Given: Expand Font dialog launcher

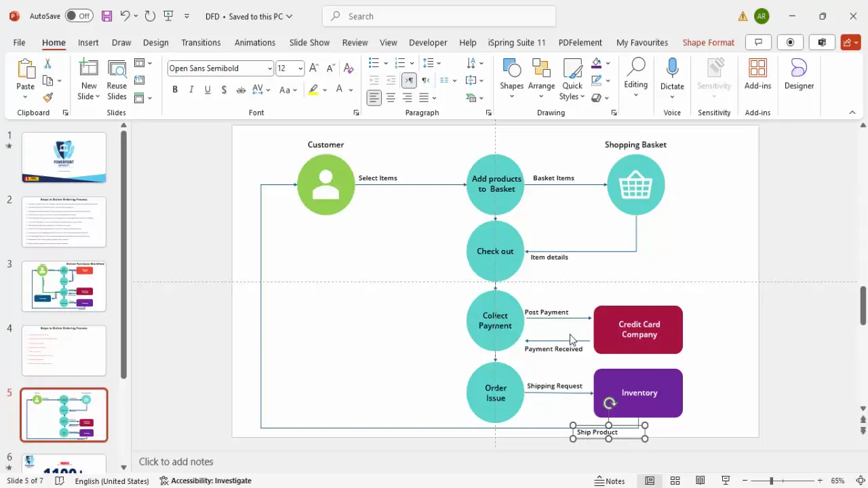Looking at the screenshot, I should click(x=356, y=113).
